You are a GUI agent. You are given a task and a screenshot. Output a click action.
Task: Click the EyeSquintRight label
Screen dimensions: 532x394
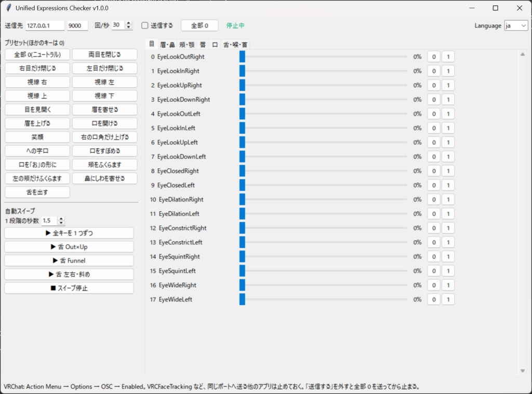(179, 256)
